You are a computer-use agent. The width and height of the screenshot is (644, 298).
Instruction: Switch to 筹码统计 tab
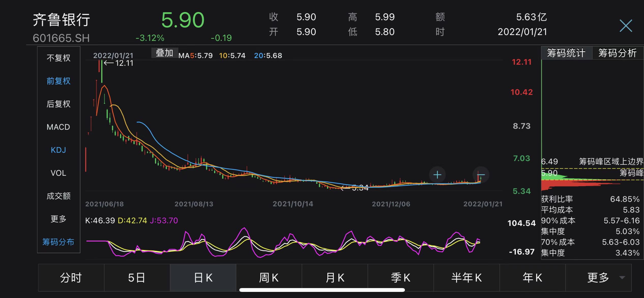click(566, 53)
